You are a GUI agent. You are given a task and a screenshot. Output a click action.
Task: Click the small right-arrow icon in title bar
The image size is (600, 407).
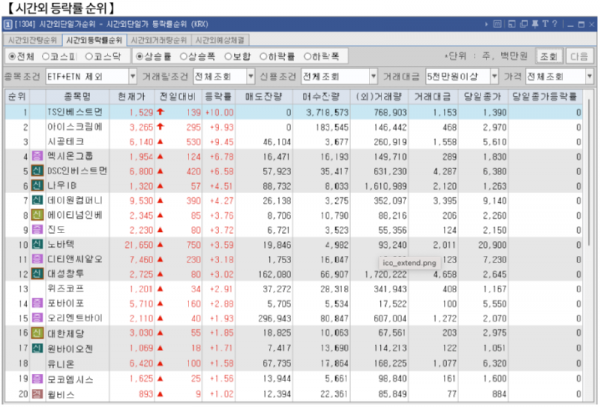(486, 24)
